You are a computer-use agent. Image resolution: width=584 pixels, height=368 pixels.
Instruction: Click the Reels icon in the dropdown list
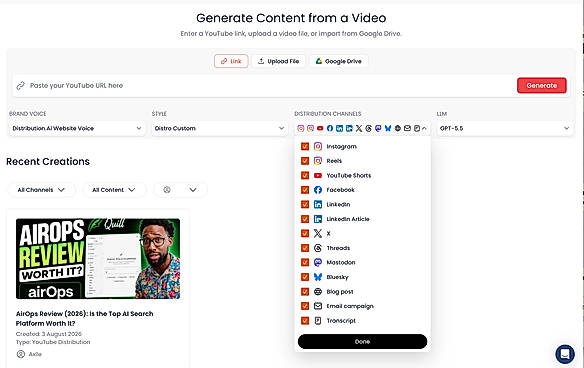click(x=318, y=161)
